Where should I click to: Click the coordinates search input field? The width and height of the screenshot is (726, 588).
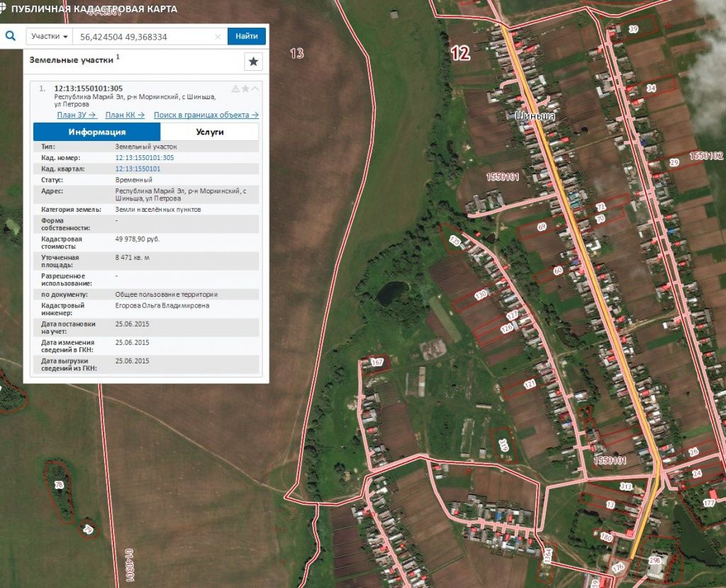(145, 37)
